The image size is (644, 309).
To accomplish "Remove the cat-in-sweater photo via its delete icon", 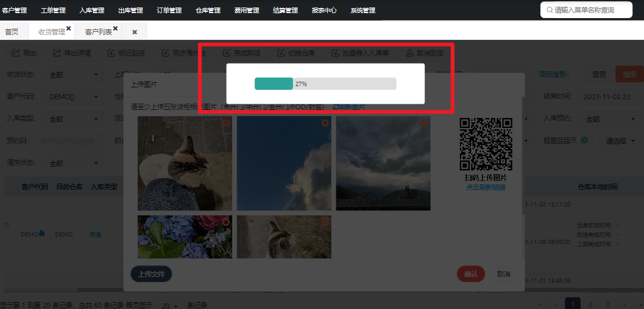I will (225, 123).
